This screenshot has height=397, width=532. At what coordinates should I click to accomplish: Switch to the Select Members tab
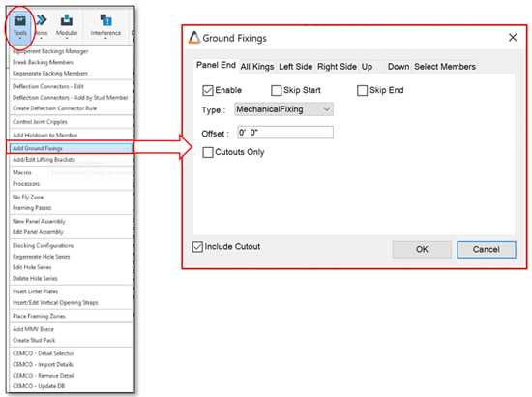445,67
